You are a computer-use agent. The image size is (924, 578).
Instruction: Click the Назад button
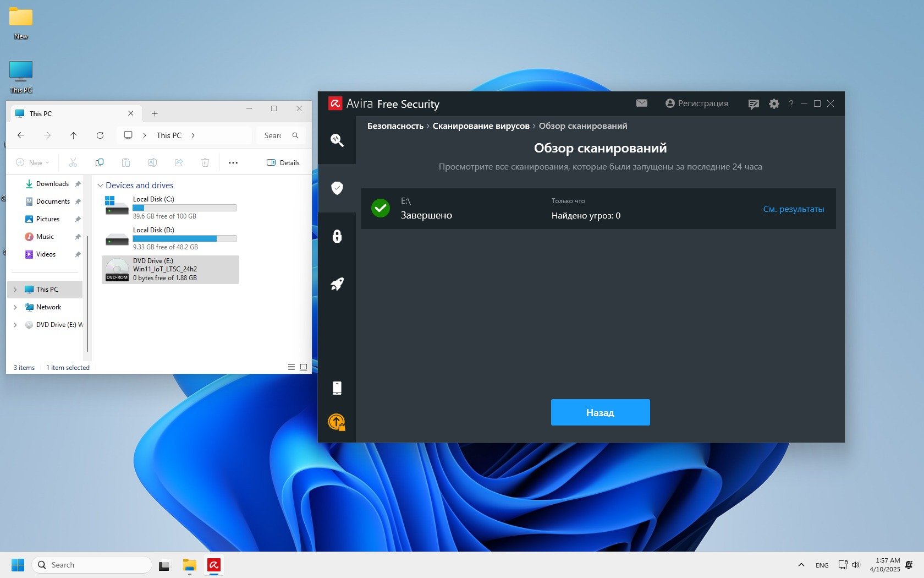tap(600, 412)
